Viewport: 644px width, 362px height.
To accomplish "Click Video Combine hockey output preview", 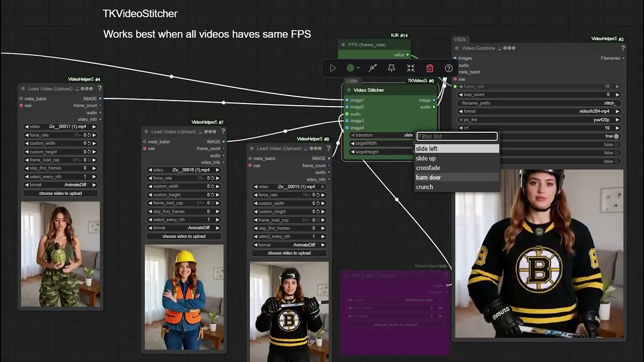I will click(x=539, y=254).
